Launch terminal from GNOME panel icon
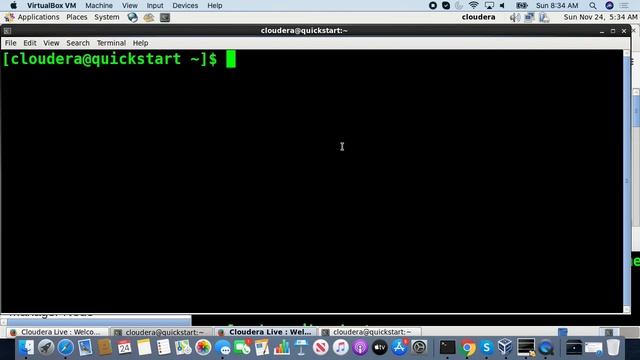640x360 pixels. 165,17
